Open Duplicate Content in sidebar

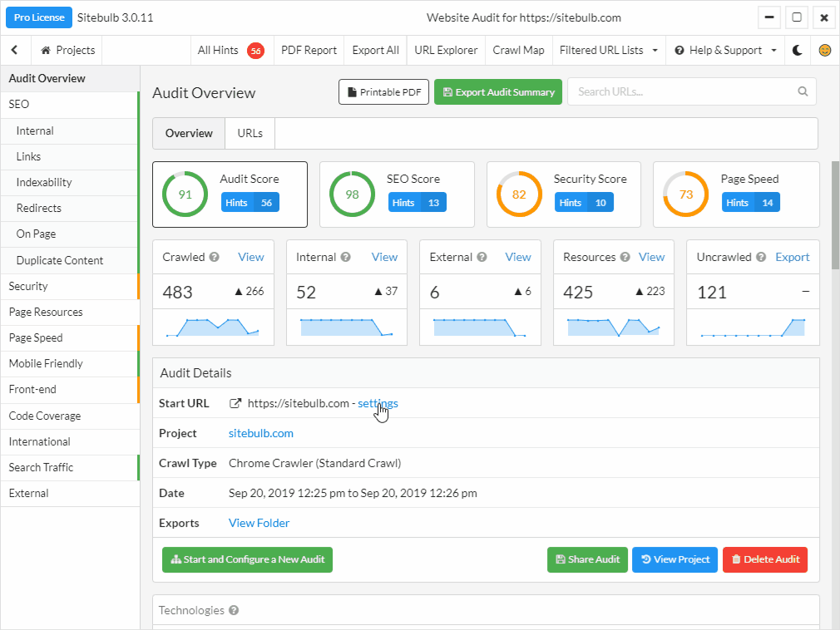(70, 261)
